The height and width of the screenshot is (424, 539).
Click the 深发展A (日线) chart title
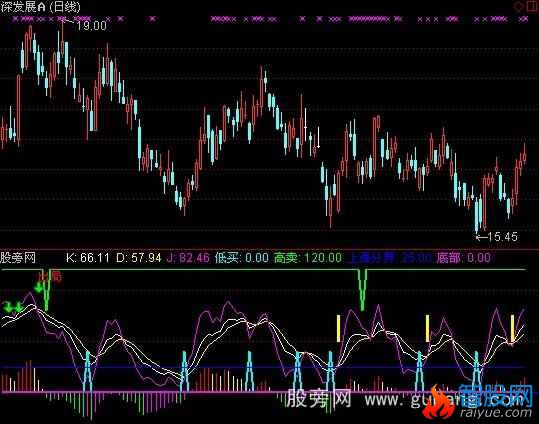point(41,7)
